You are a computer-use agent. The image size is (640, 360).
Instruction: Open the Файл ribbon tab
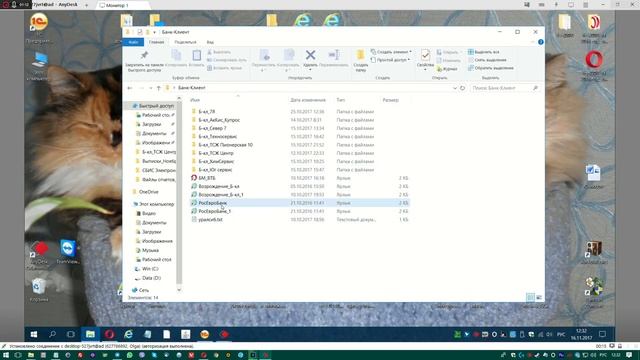pos(133,42)
